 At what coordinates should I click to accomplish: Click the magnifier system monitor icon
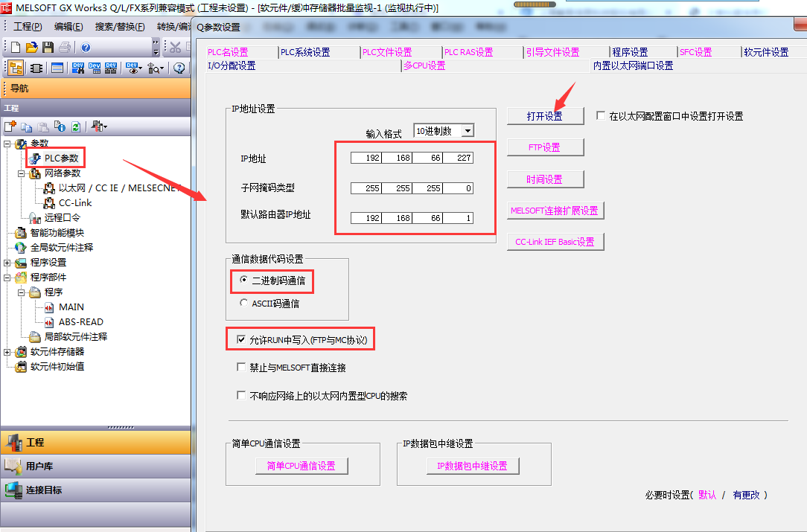pos(153,68)
